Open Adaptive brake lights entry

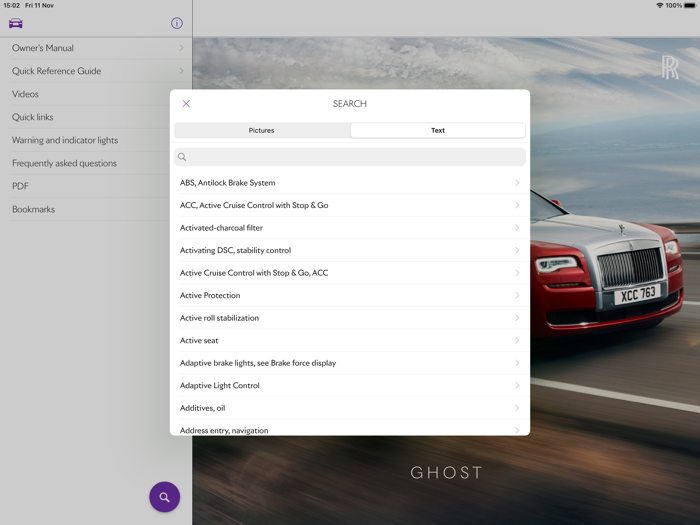pyautogui.click(x=350, y=363)
